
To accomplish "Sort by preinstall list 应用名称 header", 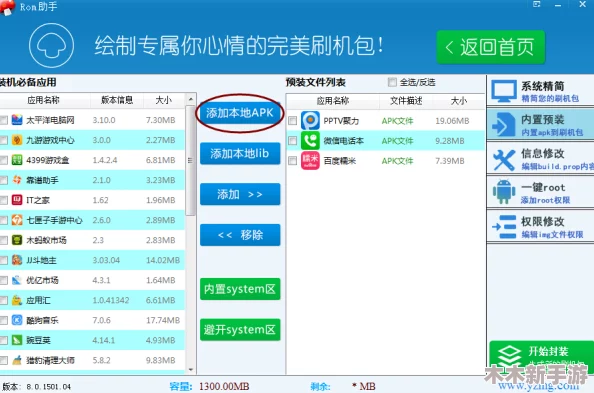I will pyautogui.click(x=333, y=101).
